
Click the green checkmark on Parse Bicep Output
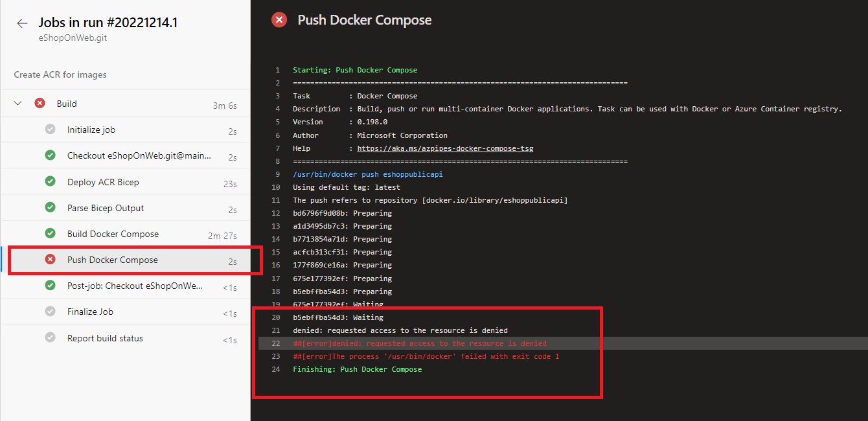[x=50, y=207]
